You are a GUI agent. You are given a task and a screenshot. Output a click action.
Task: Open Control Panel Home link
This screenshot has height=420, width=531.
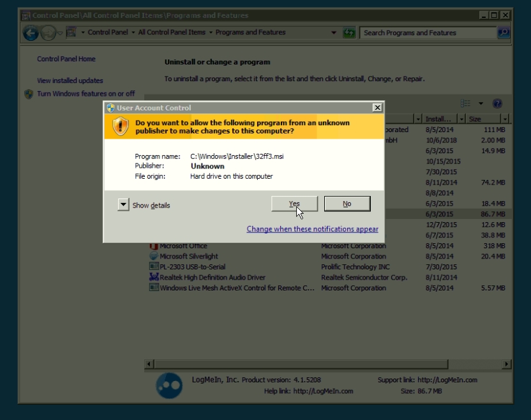[66, 59]
